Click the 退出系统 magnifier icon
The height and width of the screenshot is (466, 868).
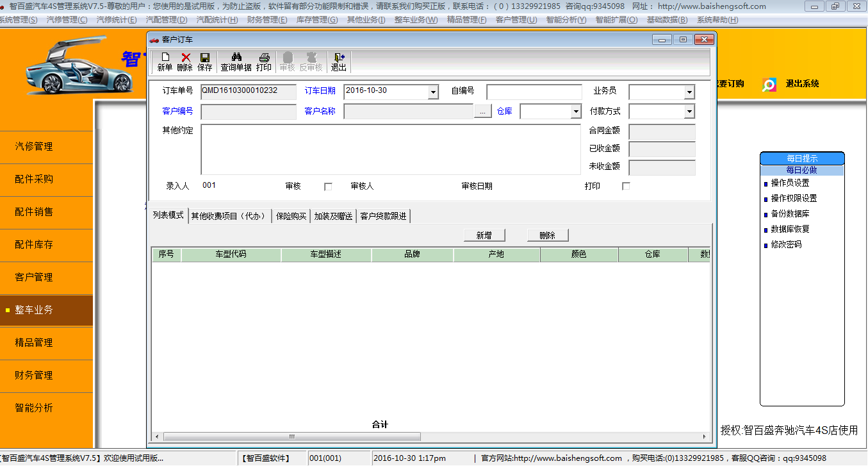[769, 84]
